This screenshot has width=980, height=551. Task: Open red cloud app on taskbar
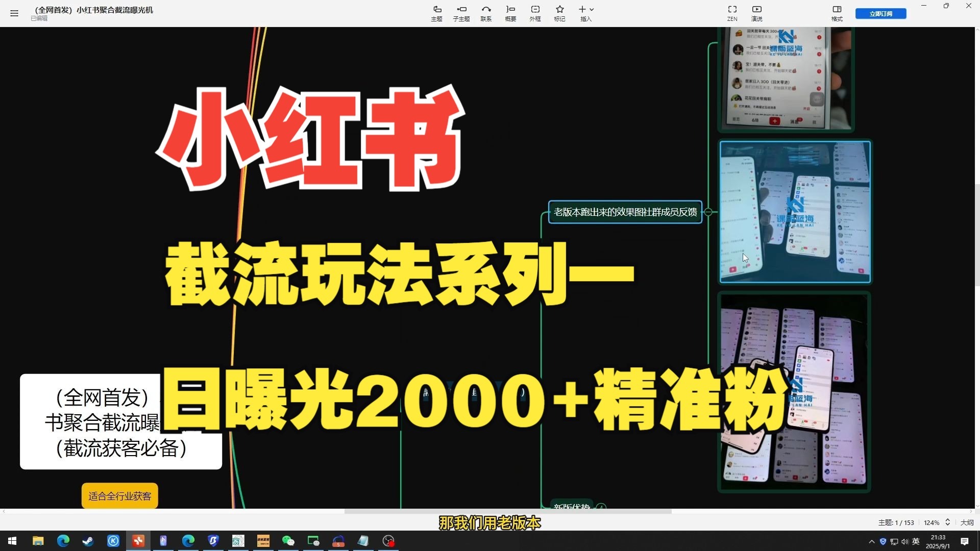338,541
